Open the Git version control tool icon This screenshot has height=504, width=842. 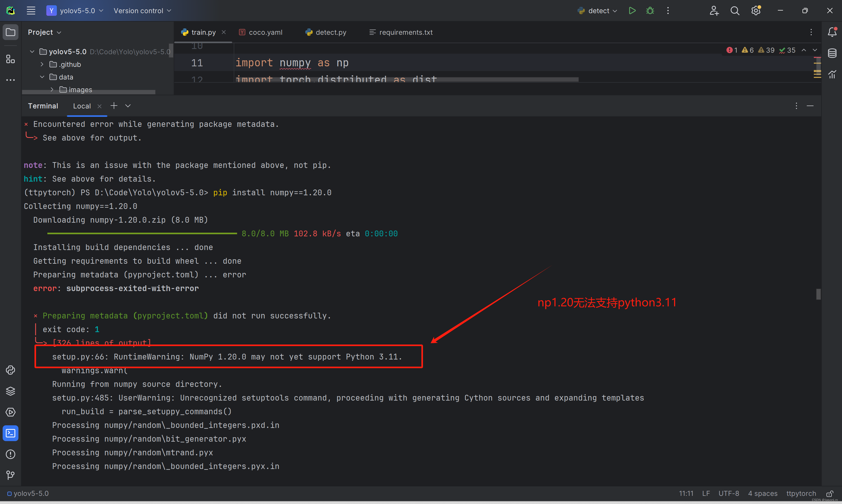click(x=11, y=475)
